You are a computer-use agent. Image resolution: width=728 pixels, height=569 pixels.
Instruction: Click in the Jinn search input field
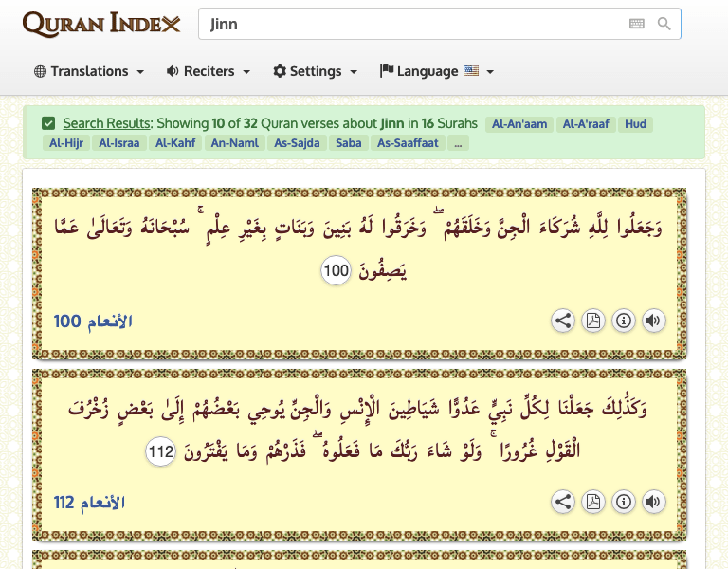pyautogui.click(x=408, y=24)
